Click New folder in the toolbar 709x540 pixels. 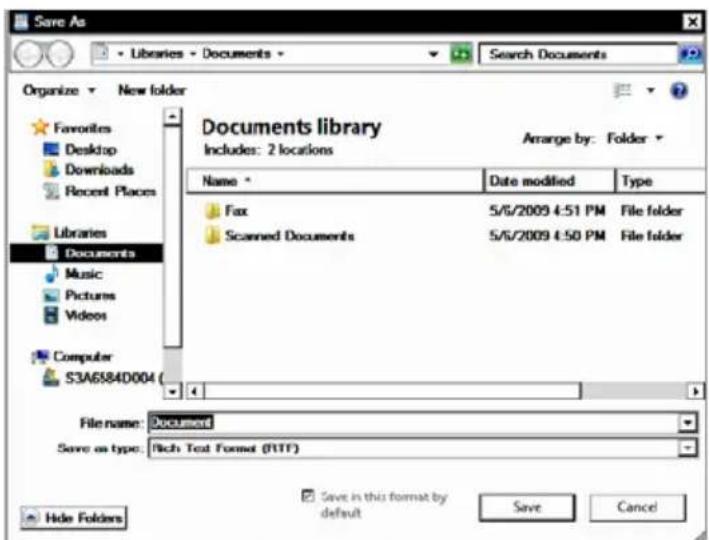(152, 90)
